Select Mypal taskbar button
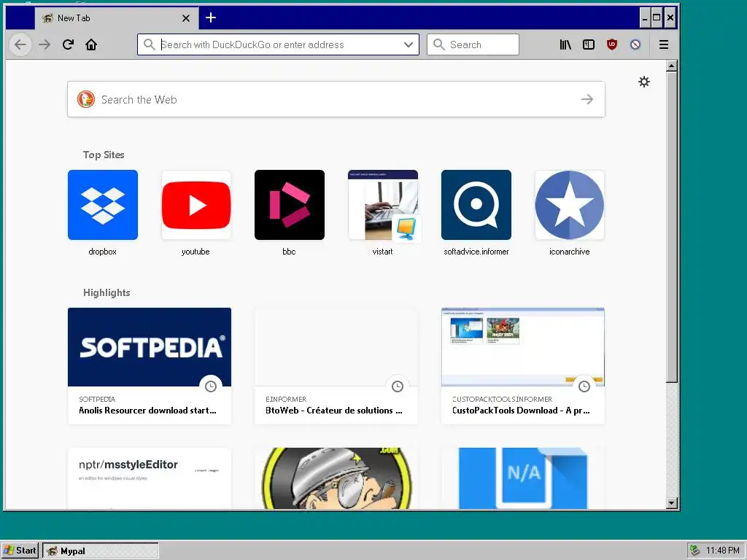Screen dimensions: 747x560 (x=101, y=551)
